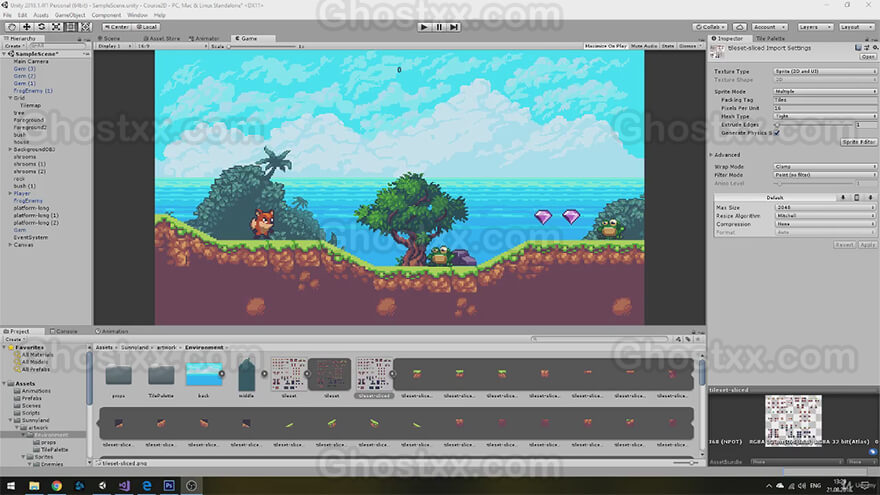Open the Layout dropdown

855,27
